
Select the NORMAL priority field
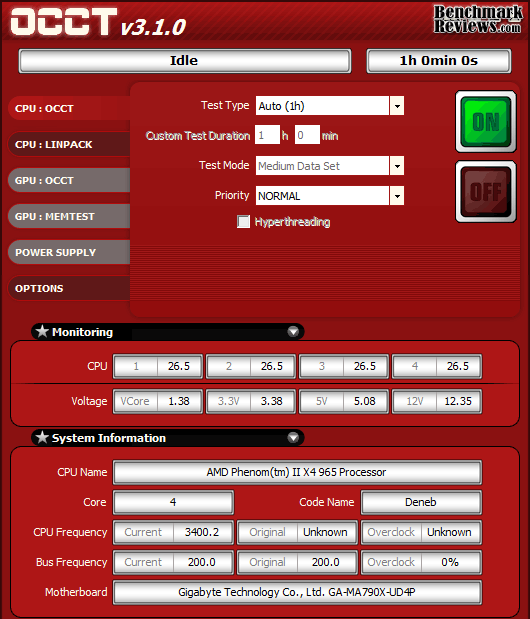point(322,195)
